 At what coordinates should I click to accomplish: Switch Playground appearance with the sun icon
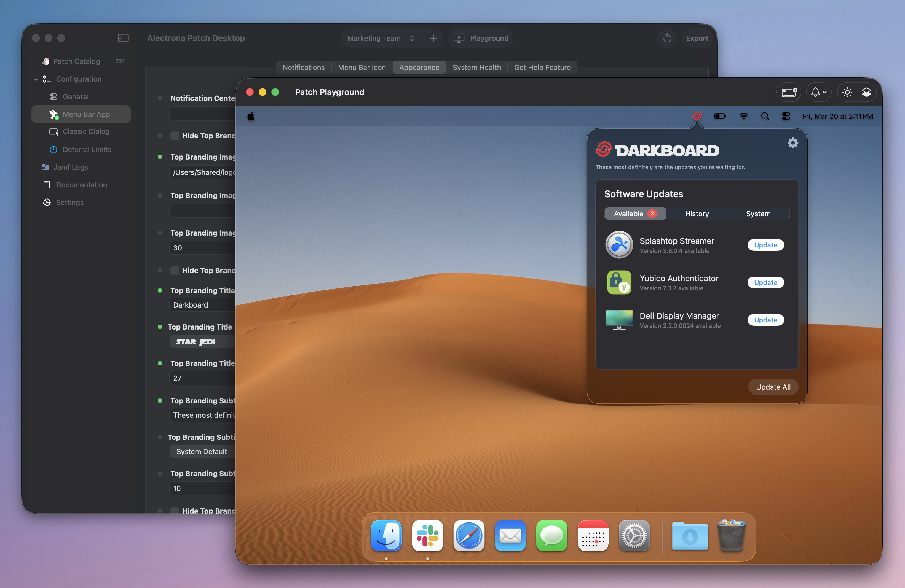[x=847, y=92]
